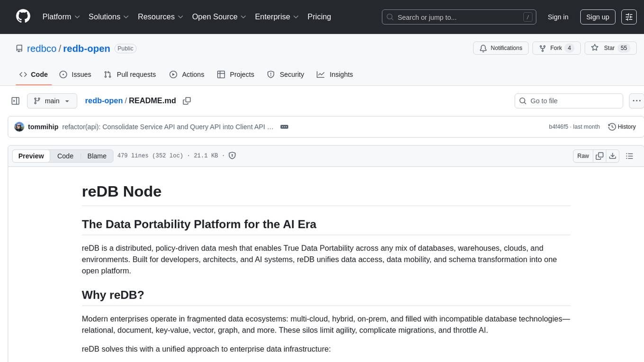Open the more file actions menu

637,101
